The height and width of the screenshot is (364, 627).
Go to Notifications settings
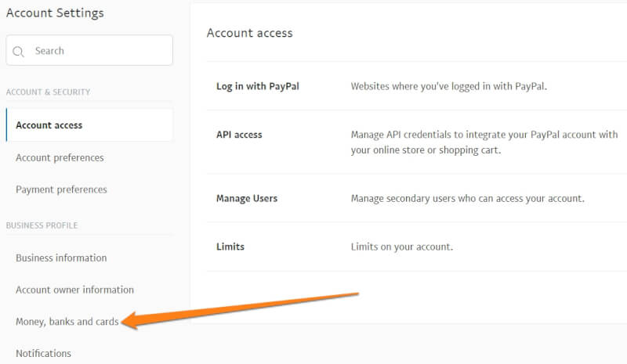point(43,354)
